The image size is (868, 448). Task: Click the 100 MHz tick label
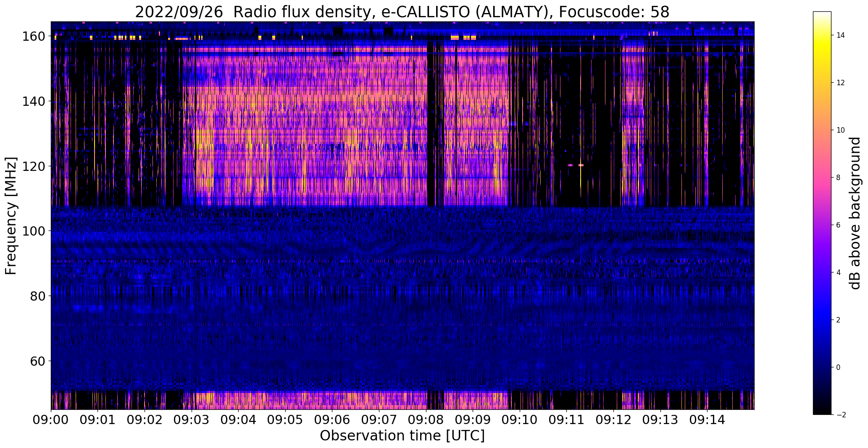coord(34,231)
